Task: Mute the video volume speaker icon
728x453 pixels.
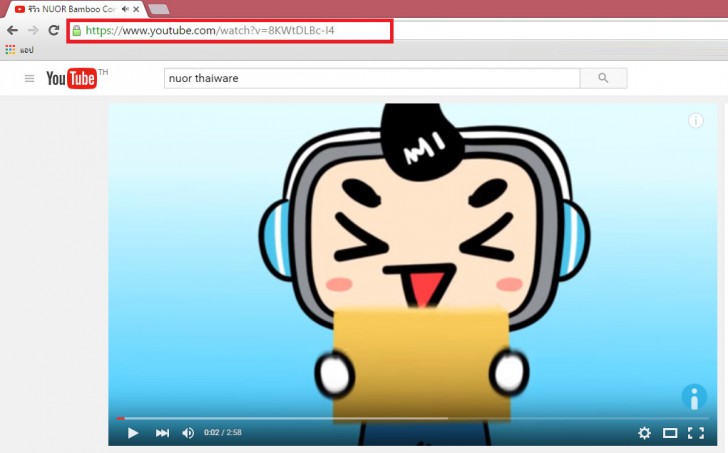Action: pyautogui.click(x=188, y=433)
